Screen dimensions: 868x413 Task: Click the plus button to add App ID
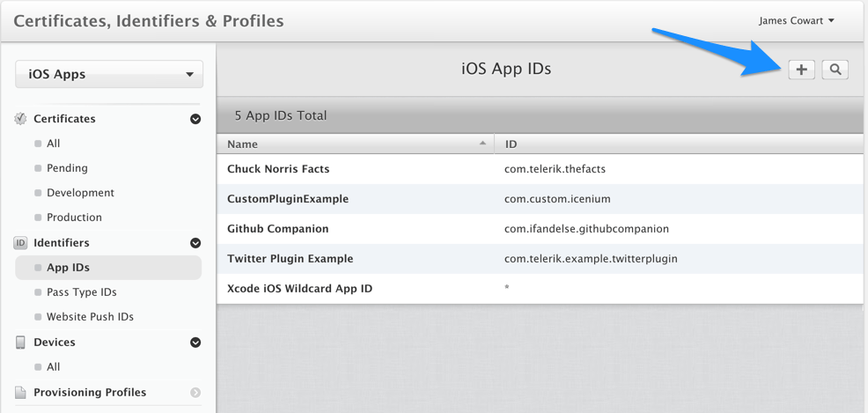coord(802,70)
